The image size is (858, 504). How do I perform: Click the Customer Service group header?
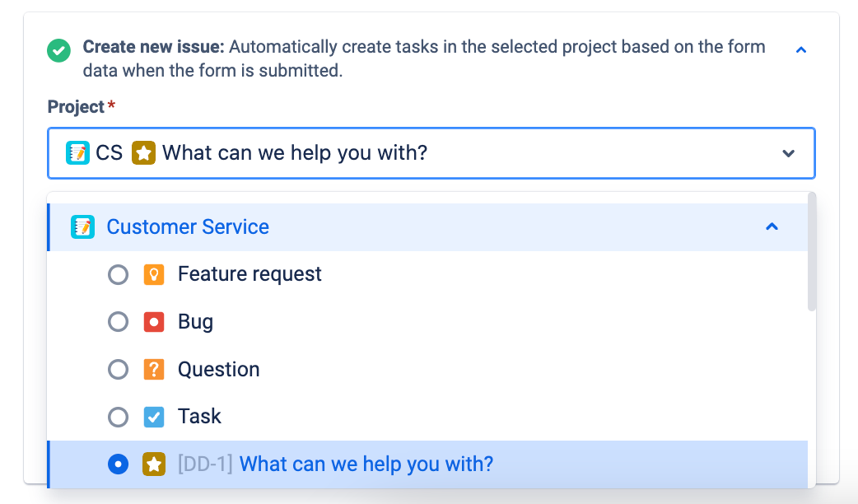(187, 226)
